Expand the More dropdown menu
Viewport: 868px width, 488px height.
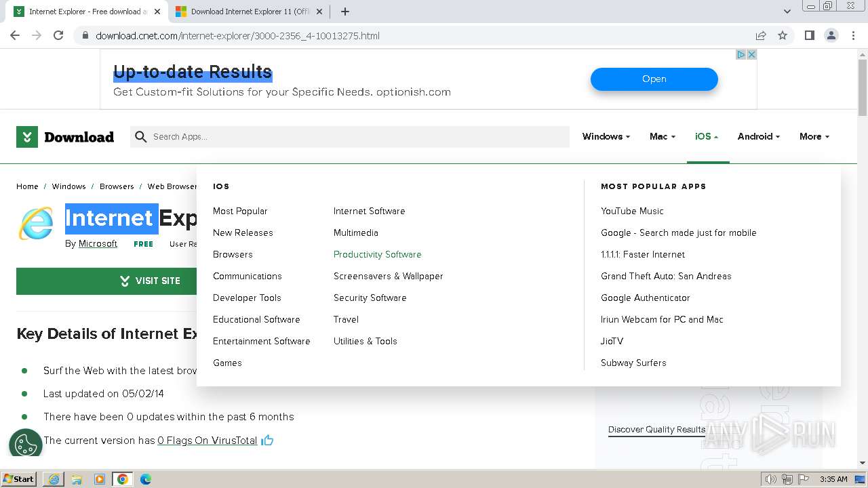pyautogui.click(x=814, y=136)
